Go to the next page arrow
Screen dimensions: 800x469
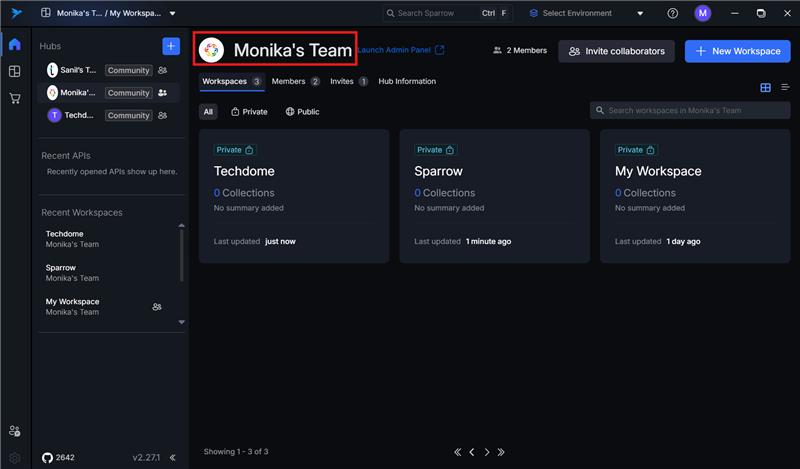[x=487, y=452]
